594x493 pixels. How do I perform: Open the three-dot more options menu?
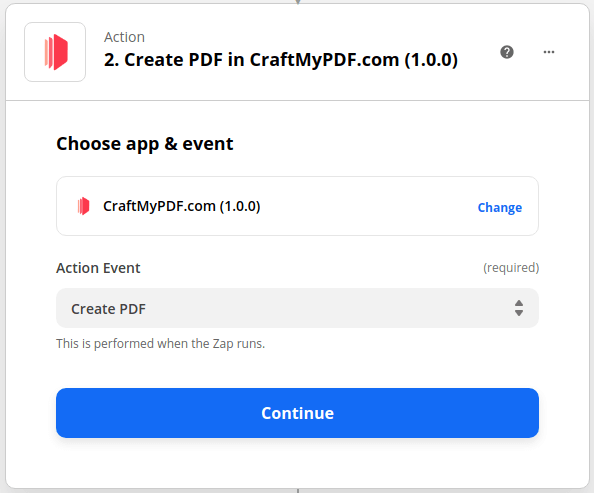[x=549, y=52]
